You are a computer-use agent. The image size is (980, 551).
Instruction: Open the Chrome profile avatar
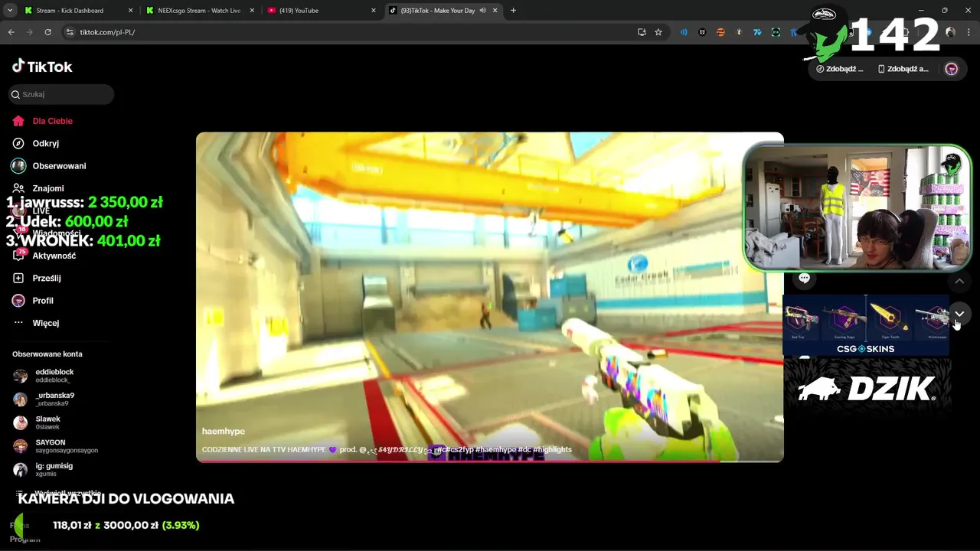pyautogui.click(x=950, y=32)
